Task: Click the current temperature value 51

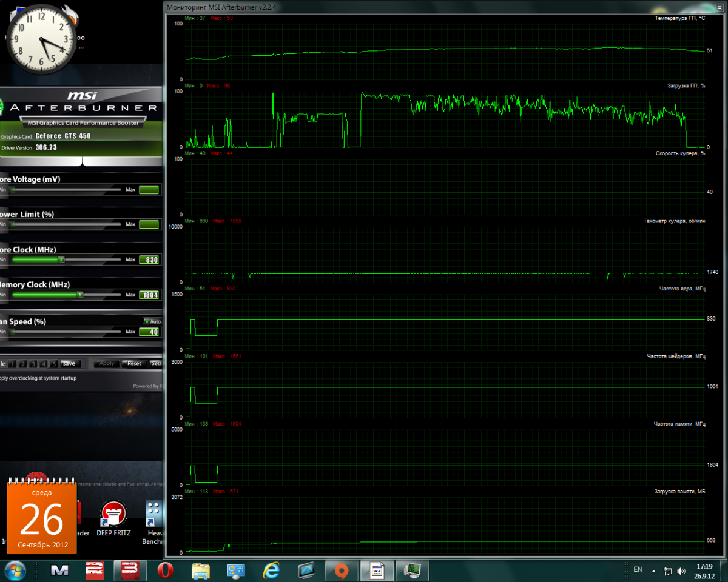Action: [710, 50]
